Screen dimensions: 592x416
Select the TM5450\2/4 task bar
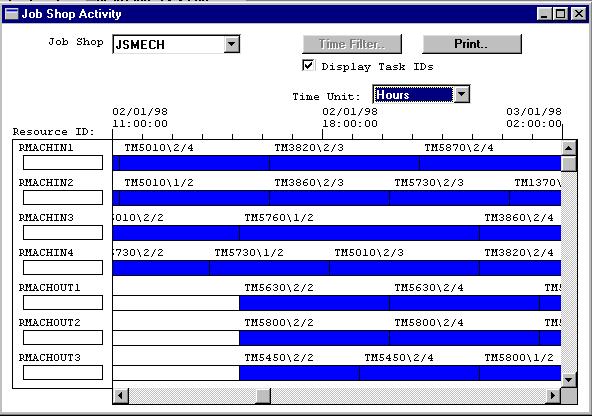(x=419, y=373)
